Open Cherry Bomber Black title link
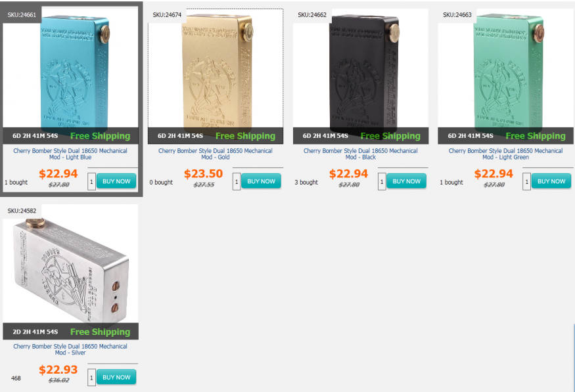The height and width of the screenshot is (392, 575). coord(361,154)
